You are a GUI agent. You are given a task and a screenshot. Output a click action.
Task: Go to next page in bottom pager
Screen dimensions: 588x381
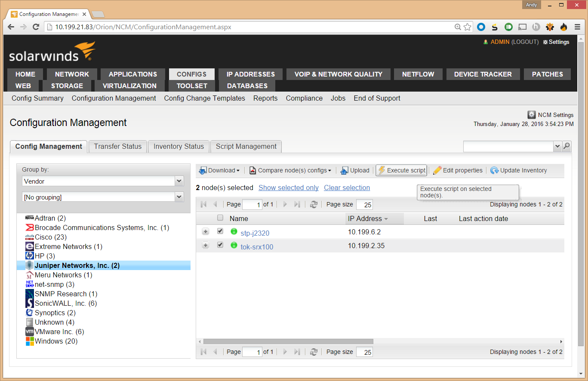coord(285,352)
